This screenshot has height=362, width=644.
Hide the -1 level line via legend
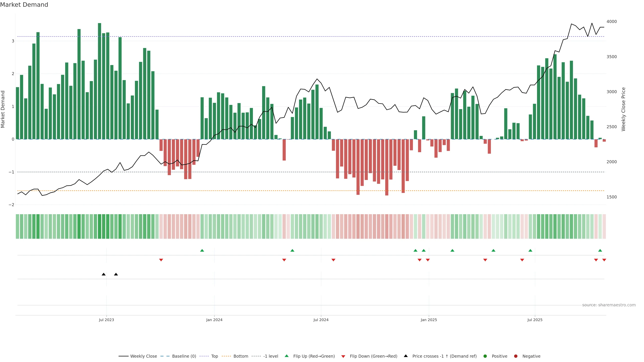coord(271,356)
